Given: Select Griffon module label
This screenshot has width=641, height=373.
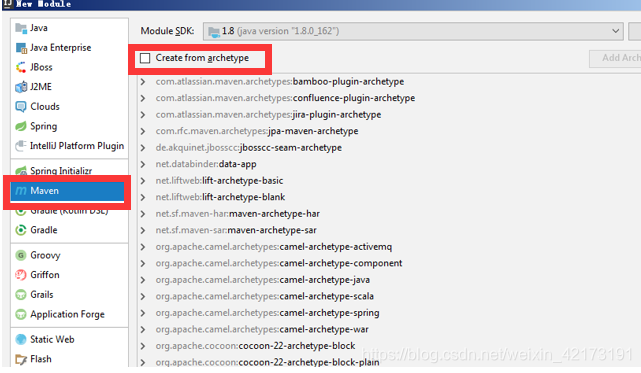Looking at the screenshot, I should [45, 275].
